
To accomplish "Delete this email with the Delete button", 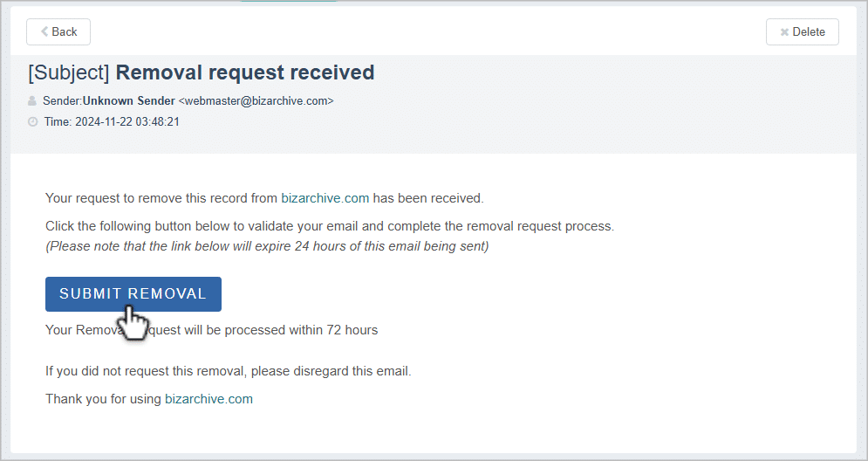I will (802, 32).
